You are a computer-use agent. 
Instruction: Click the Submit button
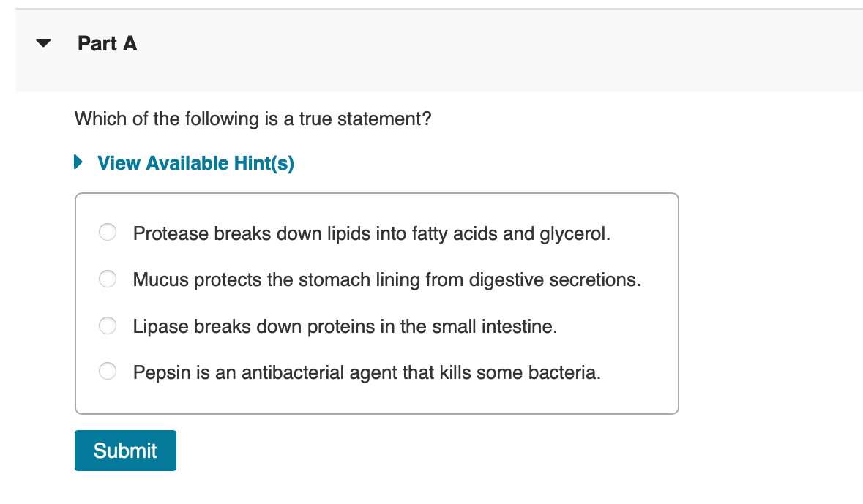coord(125,451)
